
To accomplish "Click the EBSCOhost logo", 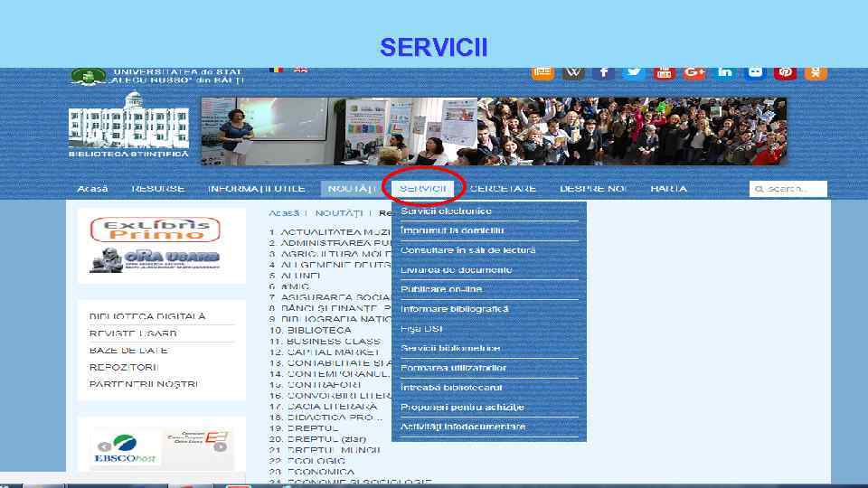I will 125,449.
